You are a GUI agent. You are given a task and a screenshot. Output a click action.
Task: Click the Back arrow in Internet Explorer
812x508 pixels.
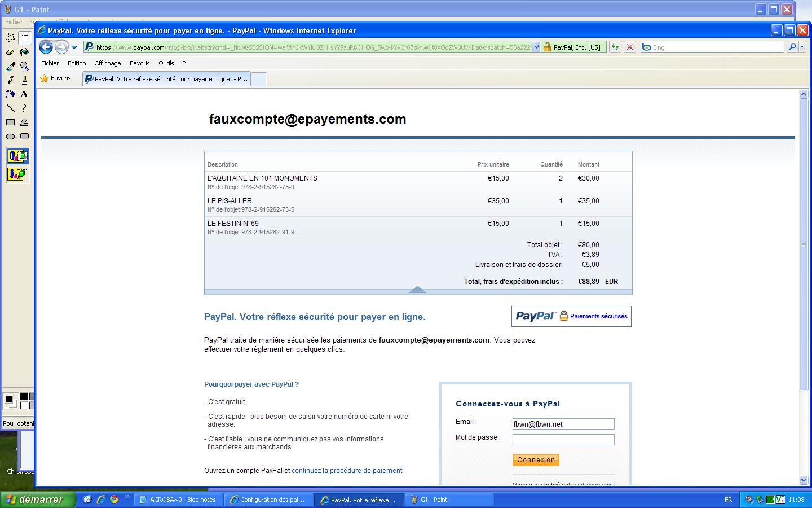coord(46,47)
